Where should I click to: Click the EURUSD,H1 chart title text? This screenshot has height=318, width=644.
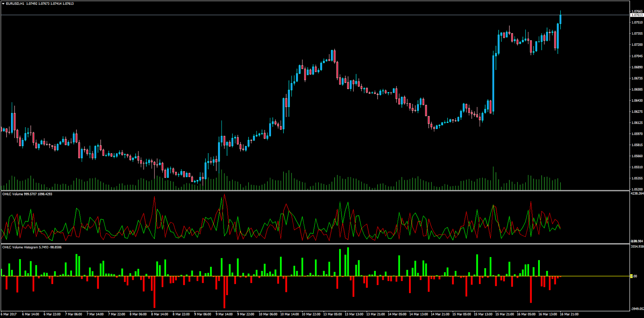[15, 4]
